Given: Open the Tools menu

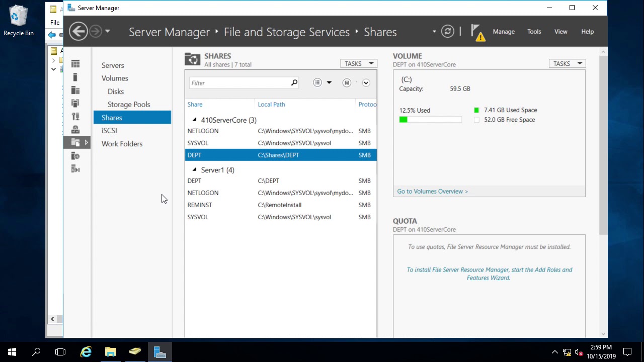Looking at the screenshot, I should point(534,32).
